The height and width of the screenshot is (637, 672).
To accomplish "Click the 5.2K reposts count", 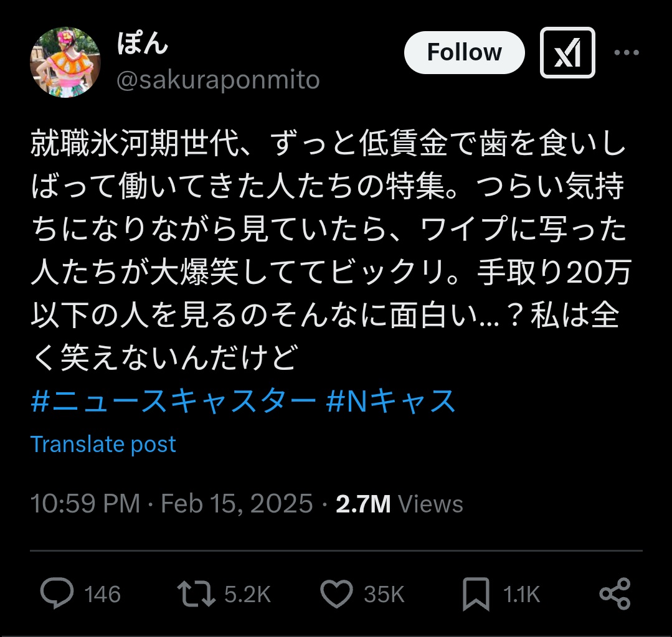I will click(247, 595).
